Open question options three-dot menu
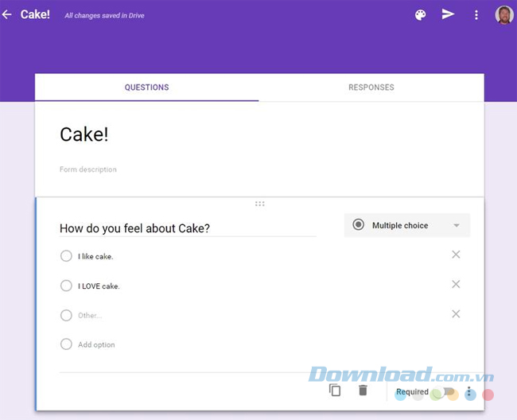The image size is (517, 420). coord(470,392)
